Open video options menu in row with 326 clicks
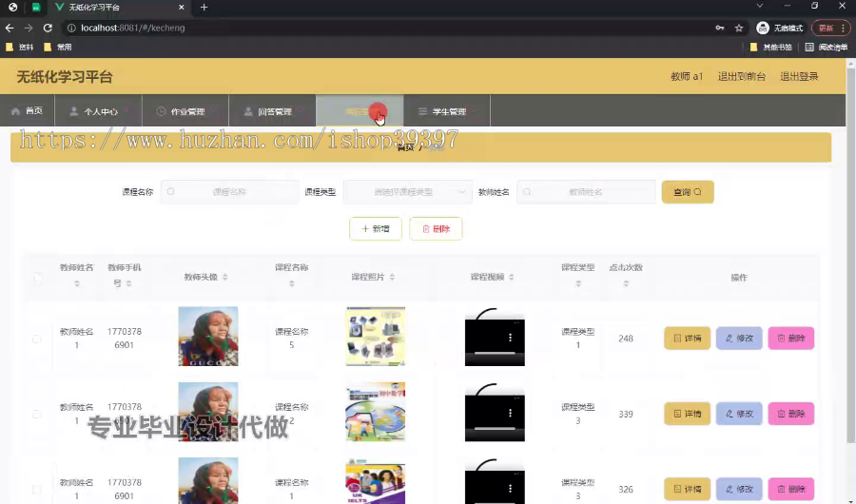Image resolution: width=856 pixels, height=504 pixels. tap(510, 488)
